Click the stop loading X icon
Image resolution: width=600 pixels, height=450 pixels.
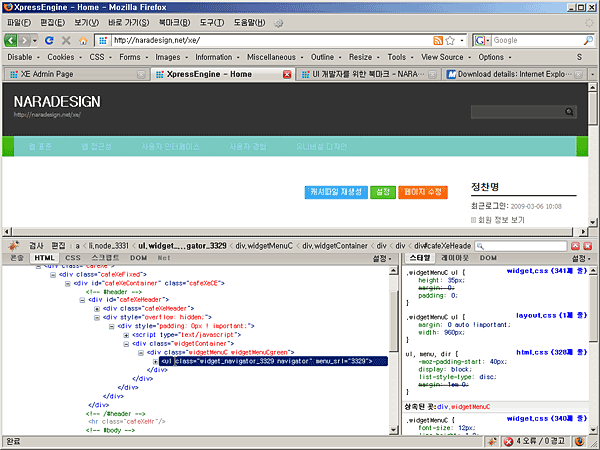66,40
